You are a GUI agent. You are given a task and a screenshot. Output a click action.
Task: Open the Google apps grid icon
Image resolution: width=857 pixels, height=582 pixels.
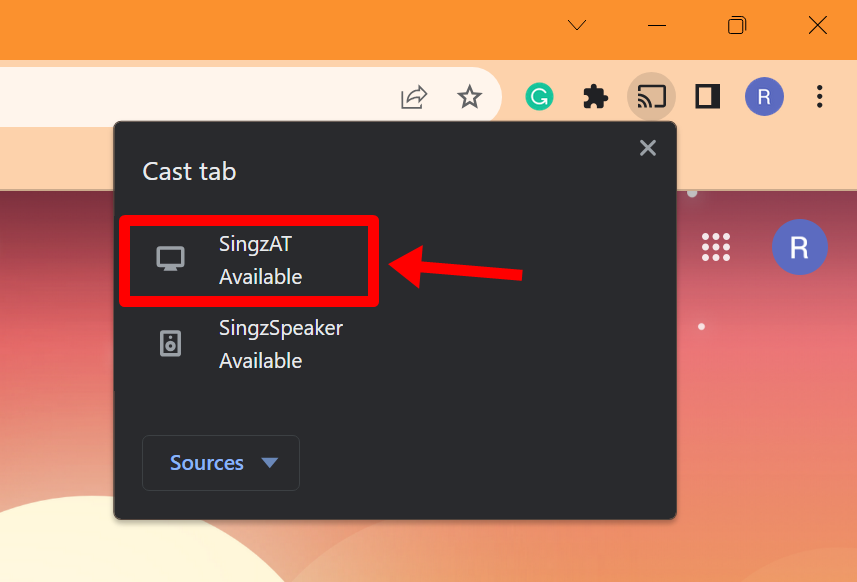point(716,247)
